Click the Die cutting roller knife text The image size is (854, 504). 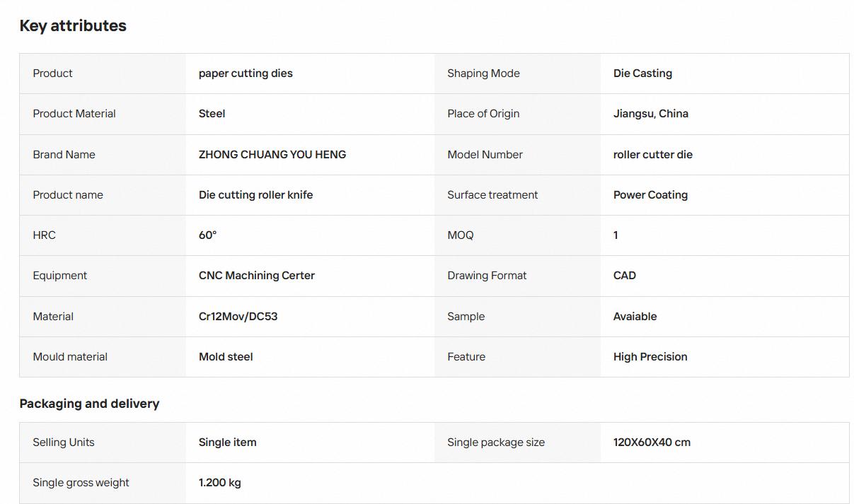(255, 195)
